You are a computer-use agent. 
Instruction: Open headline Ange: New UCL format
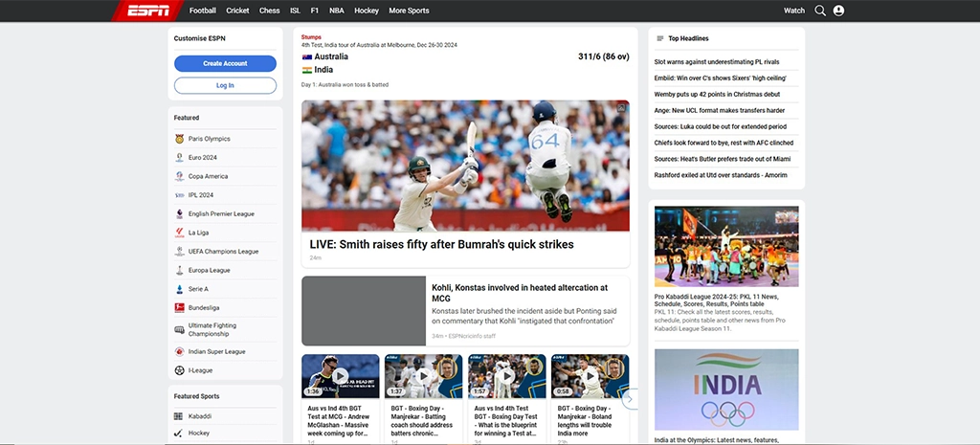tap(720, 111)
